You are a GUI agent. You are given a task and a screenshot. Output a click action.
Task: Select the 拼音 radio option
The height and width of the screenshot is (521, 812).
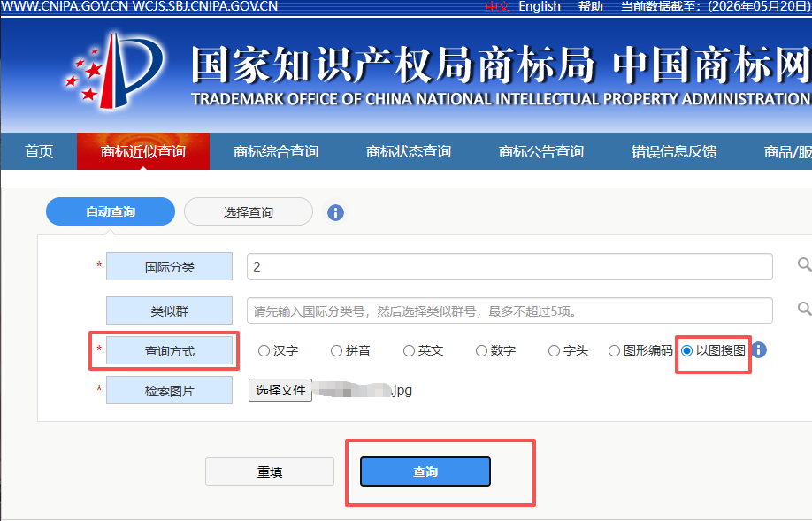(x=337, y=351)
